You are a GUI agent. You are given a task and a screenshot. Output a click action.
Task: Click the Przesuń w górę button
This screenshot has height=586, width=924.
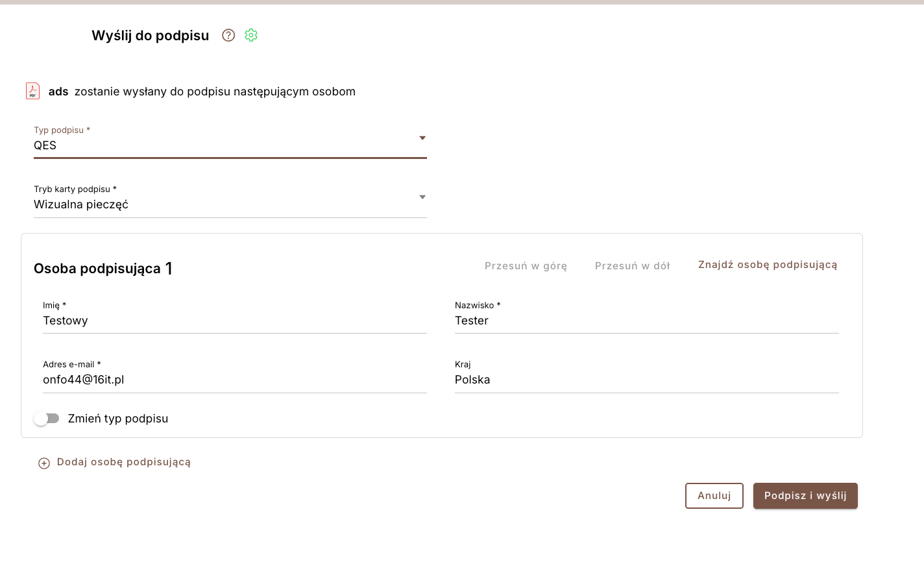coord(526,265)
